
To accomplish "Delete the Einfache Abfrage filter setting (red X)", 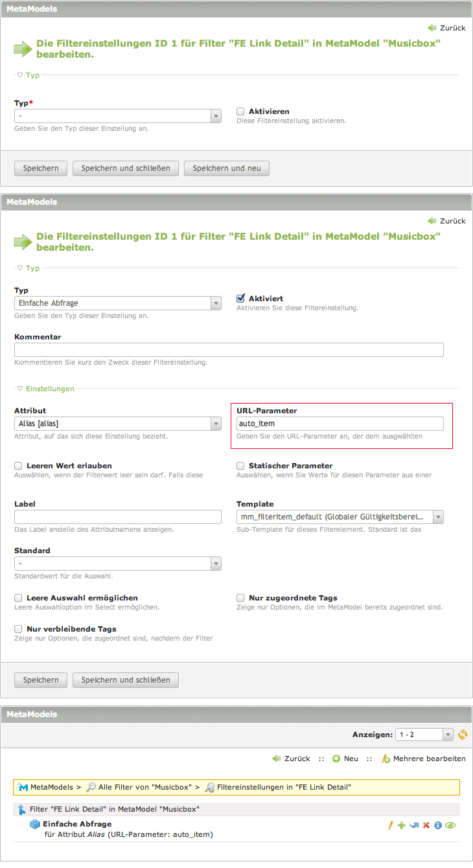I will 426,825.
